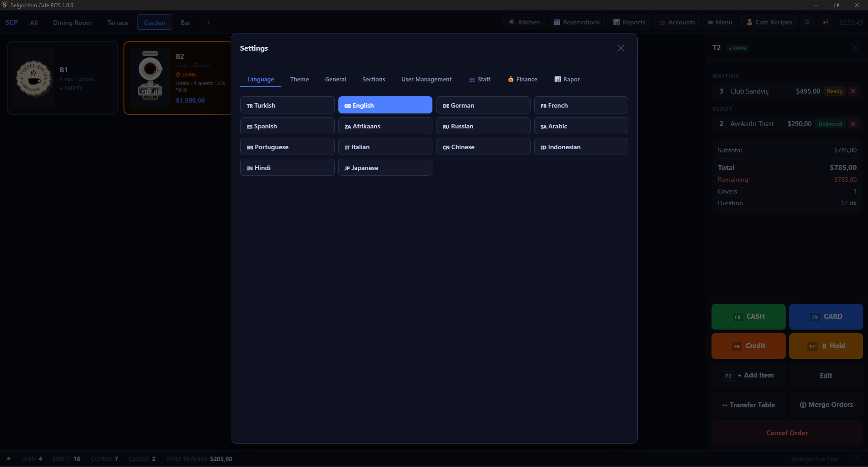Viewport: 868px width, 467px height.
Task: Open the Sections settings tab
Action: 374,79
